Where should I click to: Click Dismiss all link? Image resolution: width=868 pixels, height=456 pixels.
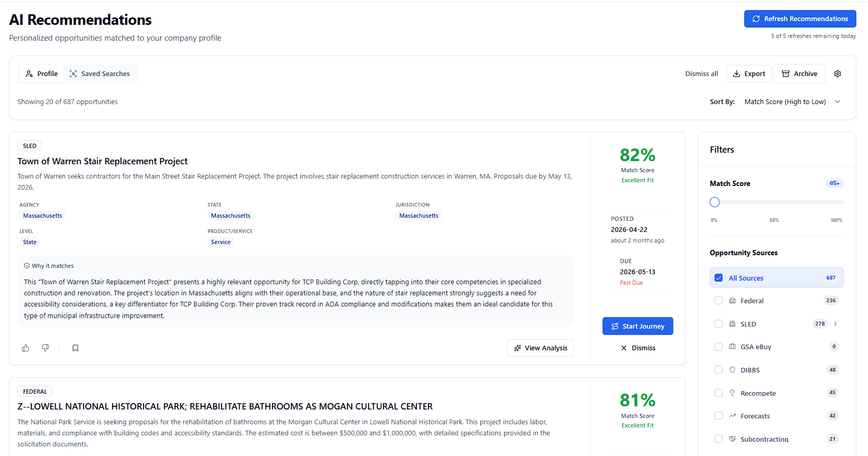701,74
